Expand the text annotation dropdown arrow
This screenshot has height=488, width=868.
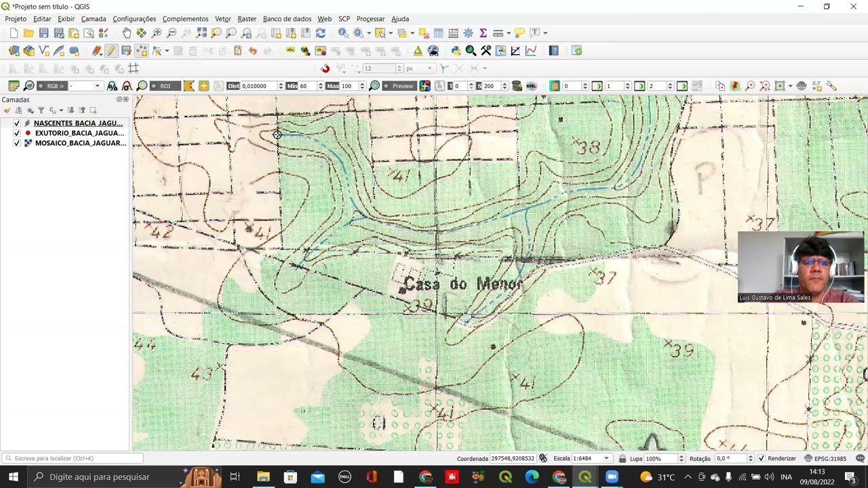[545, 33]
